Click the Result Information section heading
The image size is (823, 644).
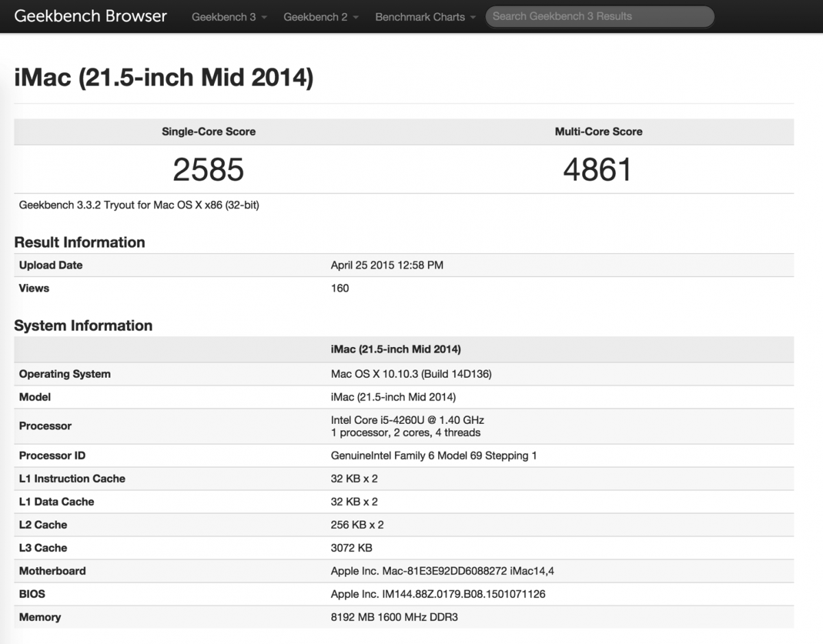(x=79, y=242)
